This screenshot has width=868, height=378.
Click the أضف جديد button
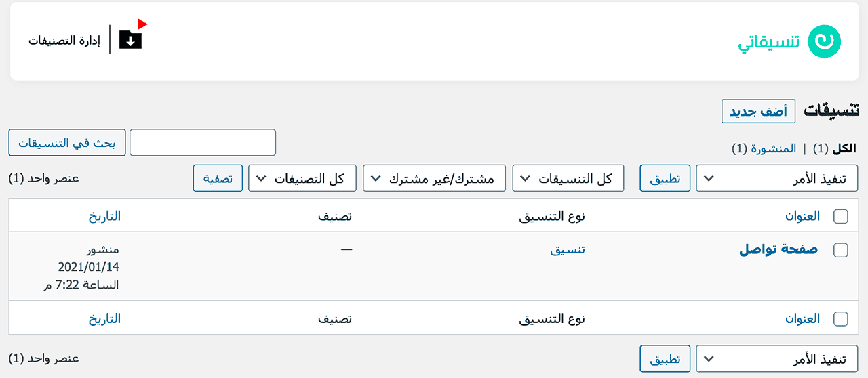pos(758,112)
